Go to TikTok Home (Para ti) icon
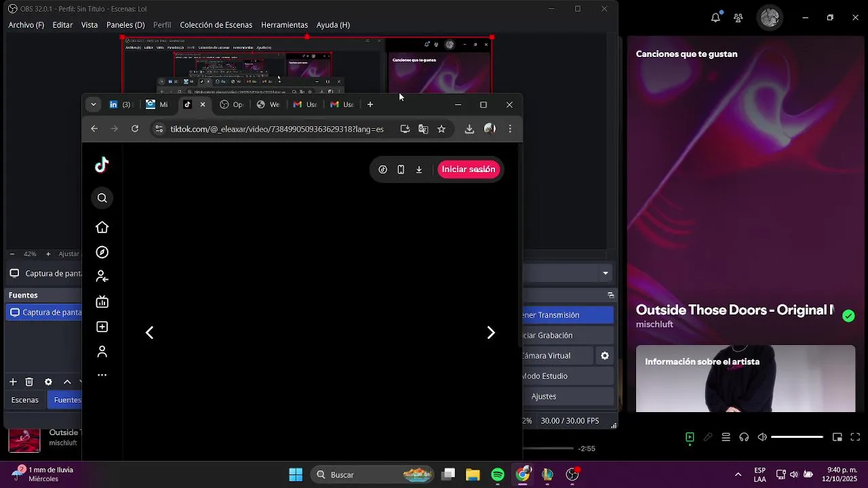This screenshot has width=868, height=488. click(102, 227)
